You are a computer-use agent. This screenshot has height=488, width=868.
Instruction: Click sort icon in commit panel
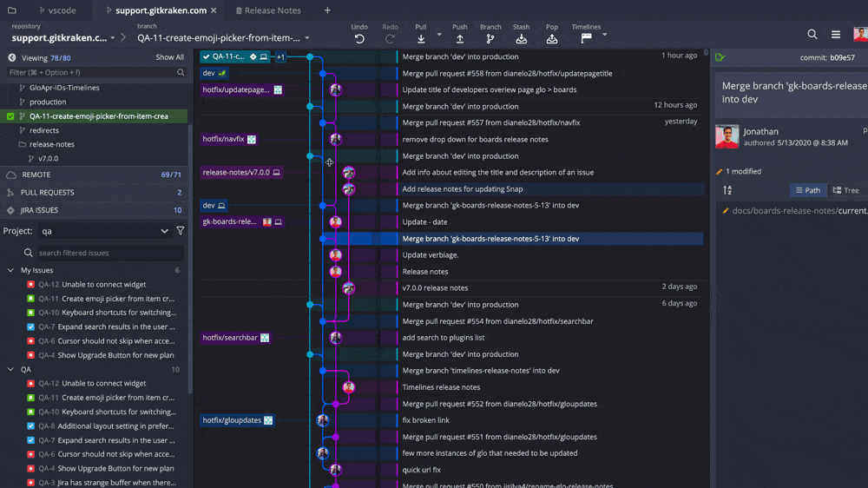pyautogui.click(x=727, y=190)
